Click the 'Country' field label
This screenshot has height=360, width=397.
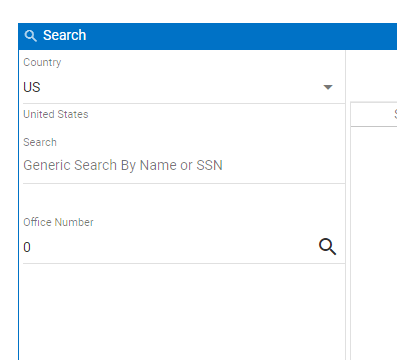click(x=42, y=63)
